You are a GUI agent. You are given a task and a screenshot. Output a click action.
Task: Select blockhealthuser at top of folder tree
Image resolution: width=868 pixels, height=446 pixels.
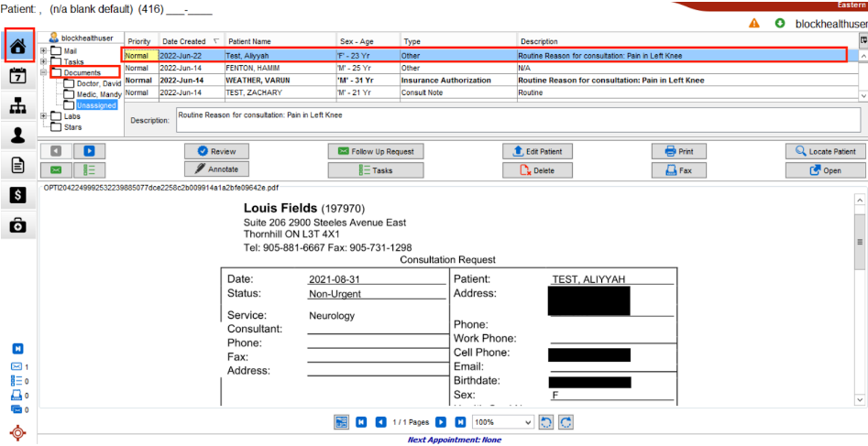coord(82,38)
